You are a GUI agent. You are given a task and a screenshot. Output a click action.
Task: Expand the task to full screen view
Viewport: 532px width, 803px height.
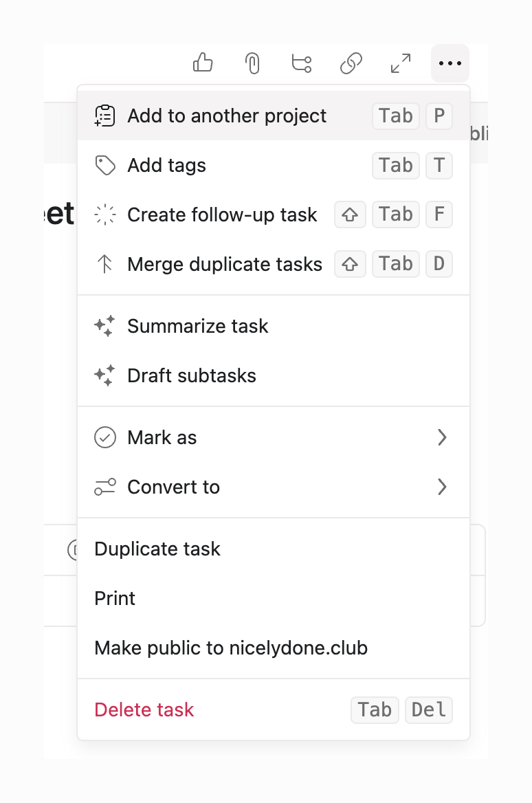coord(401,63)
